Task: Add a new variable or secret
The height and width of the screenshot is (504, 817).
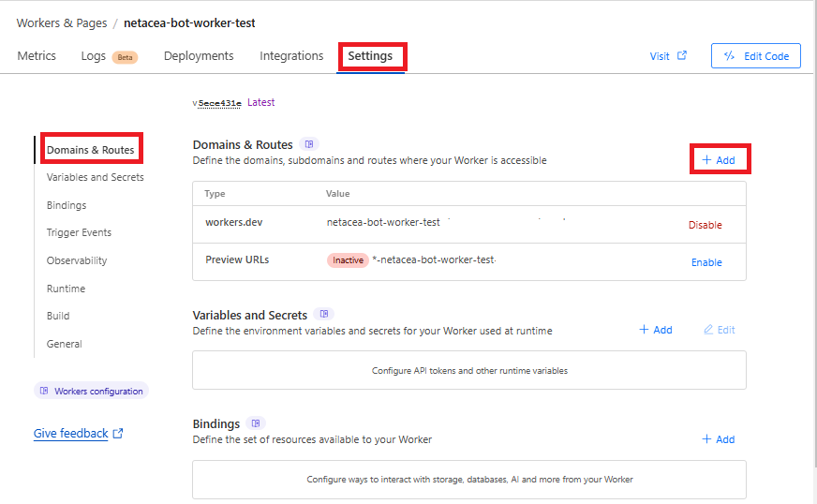Action: (656, 330)
